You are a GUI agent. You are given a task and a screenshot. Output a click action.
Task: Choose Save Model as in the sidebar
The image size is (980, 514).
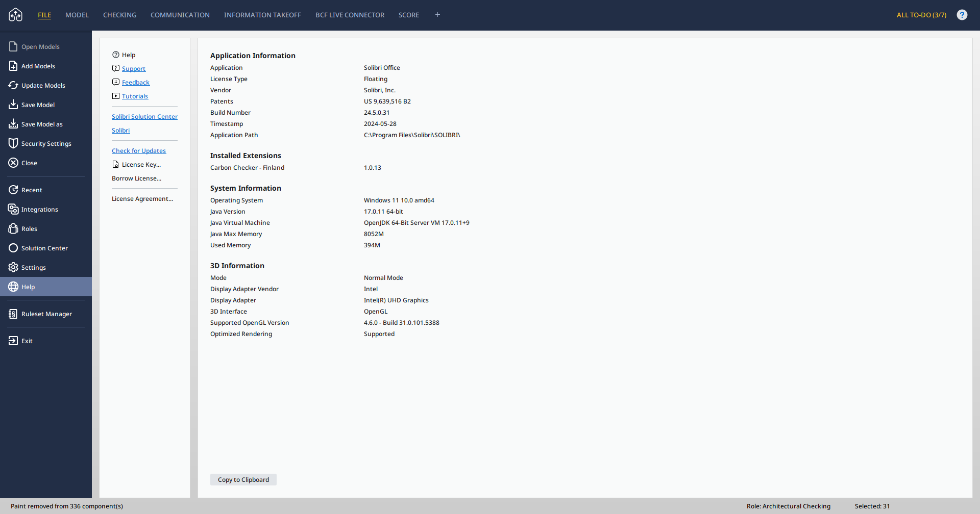pyautogui.click(x=12, y=124)
